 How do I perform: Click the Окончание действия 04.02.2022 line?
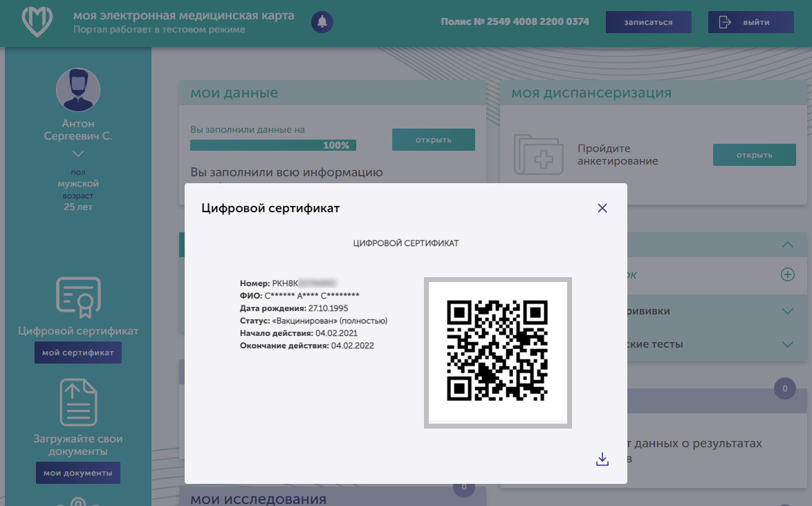point(306,346)
